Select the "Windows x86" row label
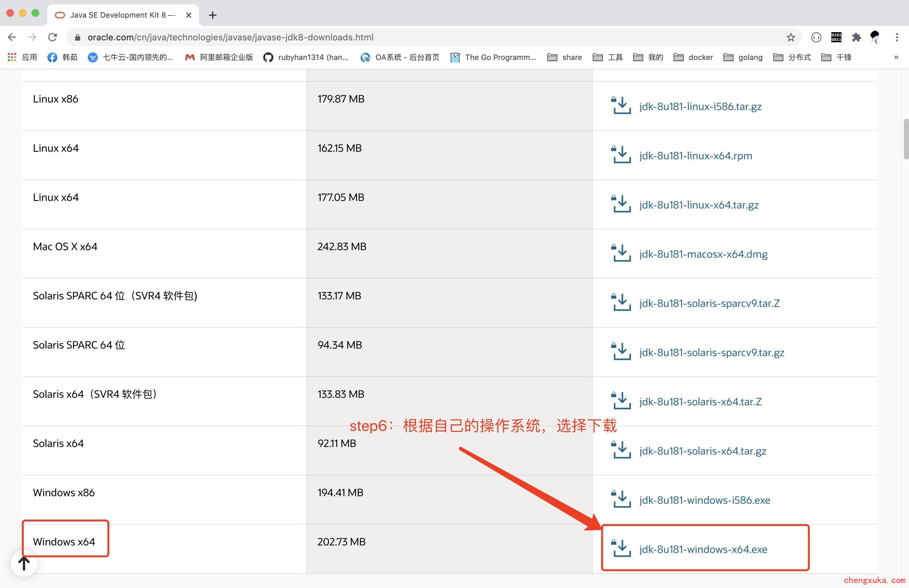 pos(64,492)
